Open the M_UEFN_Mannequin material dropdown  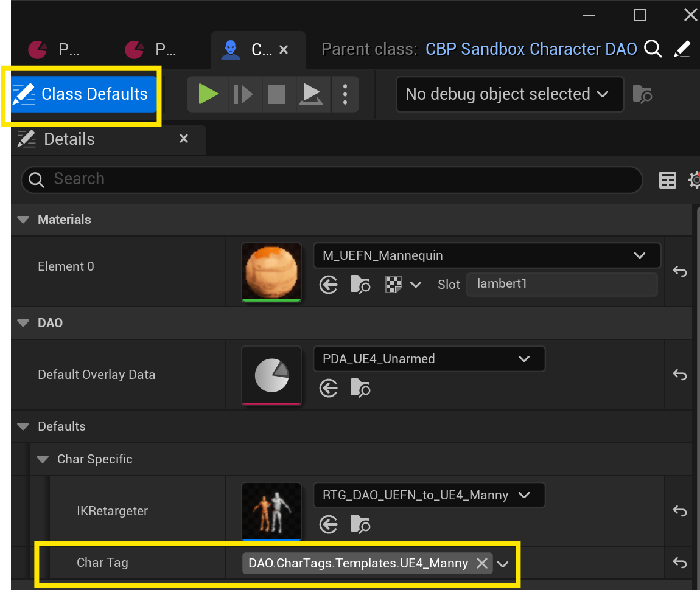tap(487, 255)
